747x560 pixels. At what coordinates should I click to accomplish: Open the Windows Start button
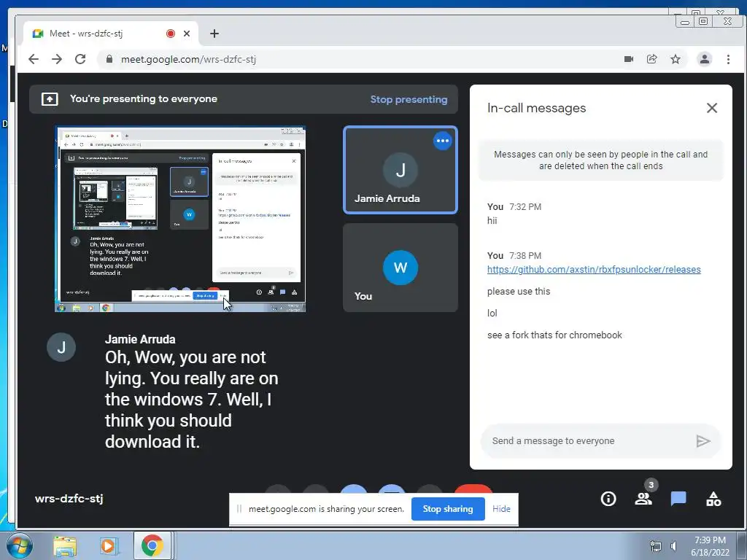click(x=20, y=545)
